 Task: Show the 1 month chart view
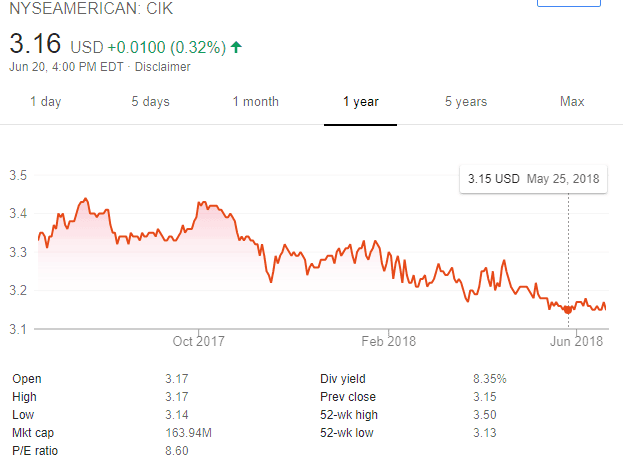pyautogui.click(x=255, y=102)
